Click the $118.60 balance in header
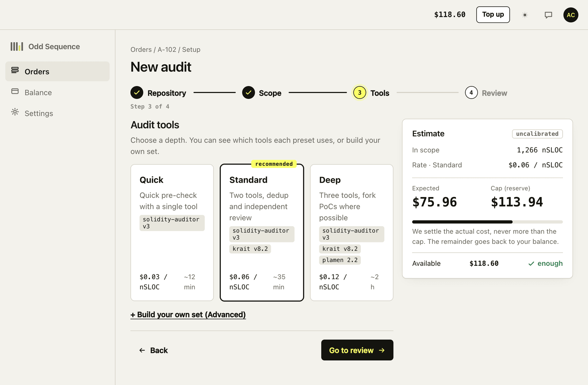The height and width of the screenshot is (385, 588). point(450,15)
